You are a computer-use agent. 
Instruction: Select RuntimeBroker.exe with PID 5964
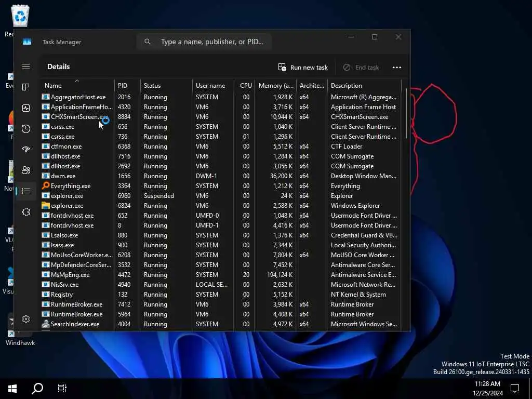click(x=220, y=314)
